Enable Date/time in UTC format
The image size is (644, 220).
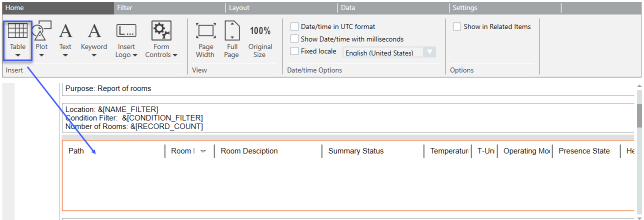point(294,26)
